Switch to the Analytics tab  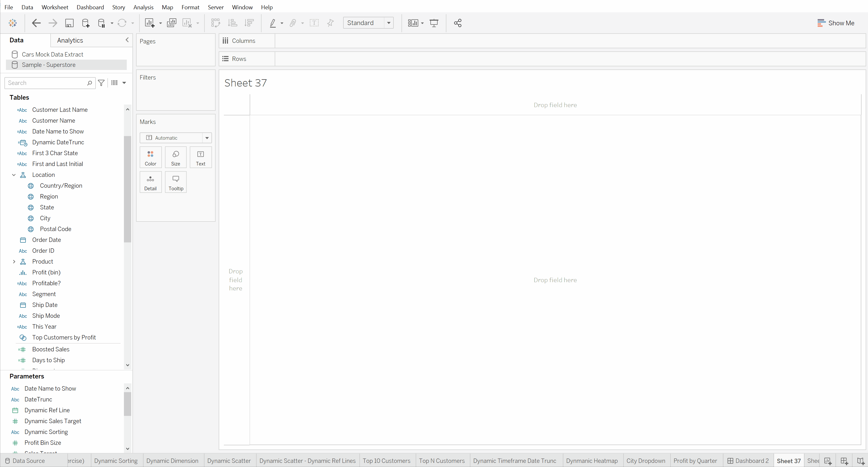70,41
